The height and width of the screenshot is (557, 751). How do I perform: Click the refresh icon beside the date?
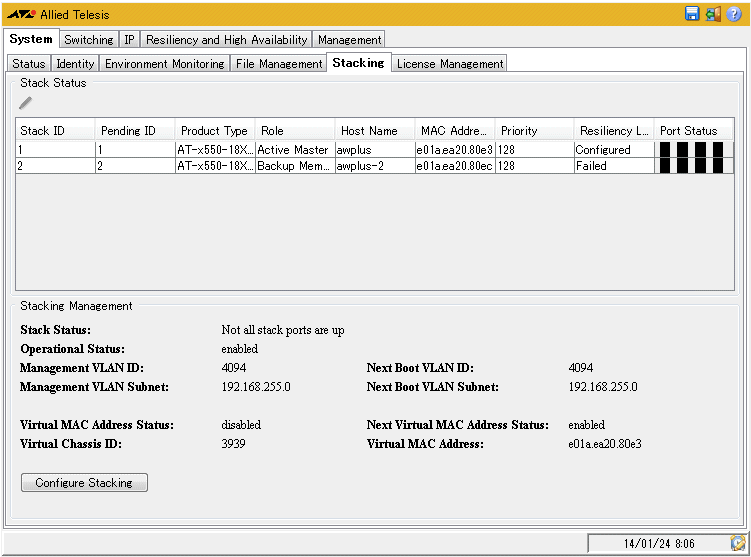(x=738, y=543)
